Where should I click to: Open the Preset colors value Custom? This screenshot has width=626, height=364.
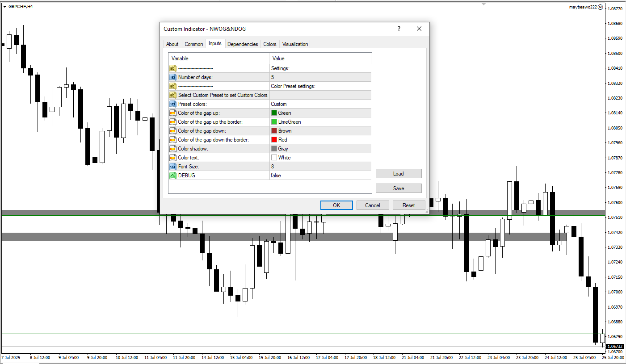[x=320, y=104]
